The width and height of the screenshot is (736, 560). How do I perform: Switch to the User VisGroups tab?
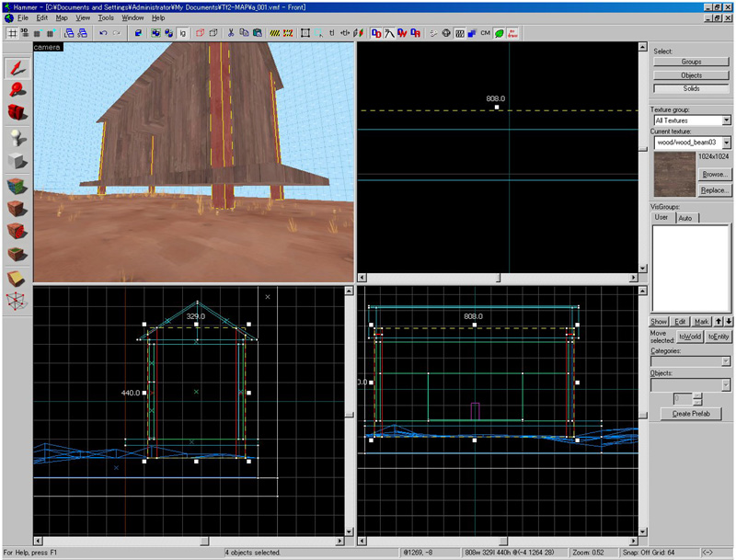pyautogui.click(x=661, y=218)
